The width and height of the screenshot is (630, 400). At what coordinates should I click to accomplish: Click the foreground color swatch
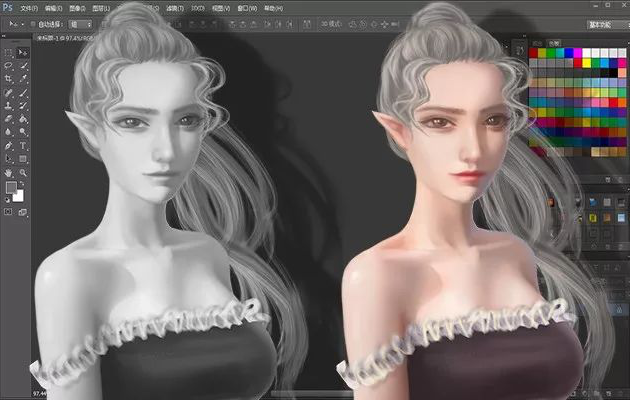[11, 187]
